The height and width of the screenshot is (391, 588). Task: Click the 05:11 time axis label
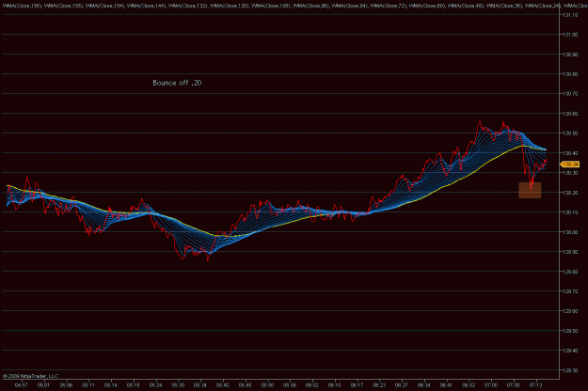[x=88, y=385]
